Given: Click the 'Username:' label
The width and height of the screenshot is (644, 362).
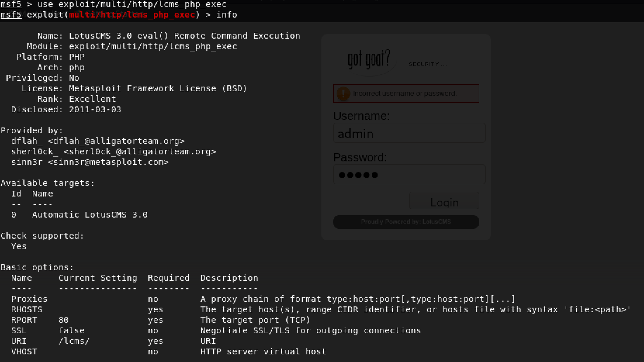Looking at the screenshot, I should [361, 116].
